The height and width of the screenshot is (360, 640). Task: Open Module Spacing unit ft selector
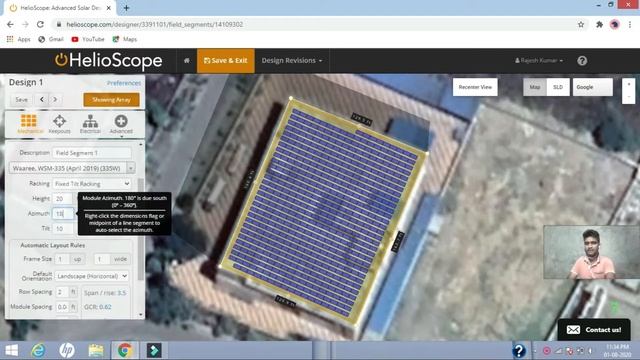click(73, 307)
